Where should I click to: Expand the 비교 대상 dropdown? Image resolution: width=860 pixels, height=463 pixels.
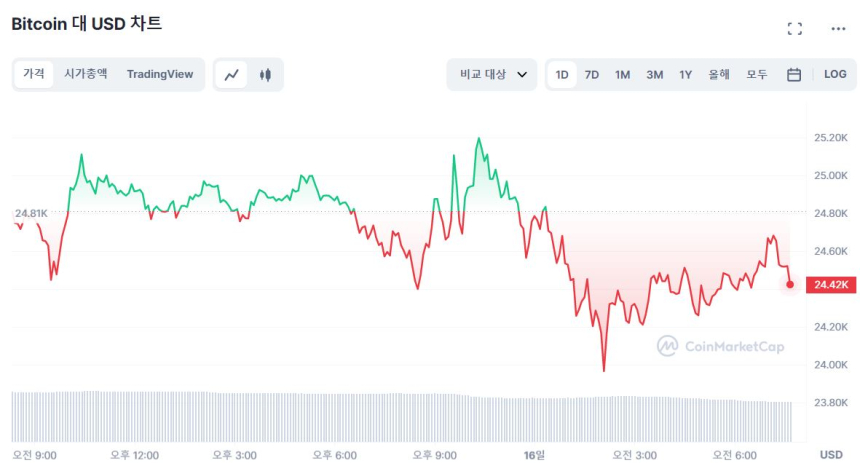click(x=492, y=74)
